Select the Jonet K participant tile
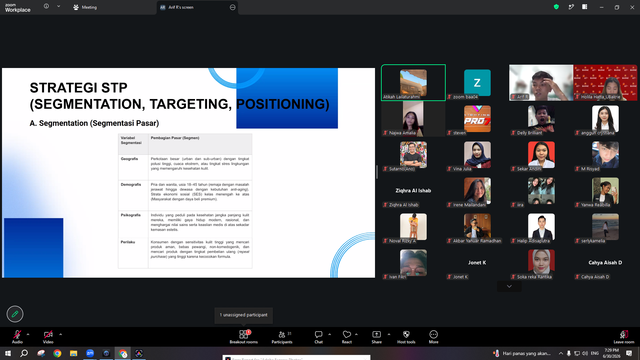Screen dimensions: 640x360 (477, 262)
